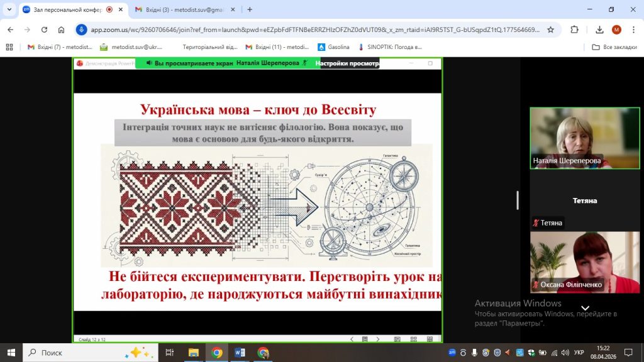Click the taskbar volume speaker icon
Viewport: 644px width, 362px height.
565,353
